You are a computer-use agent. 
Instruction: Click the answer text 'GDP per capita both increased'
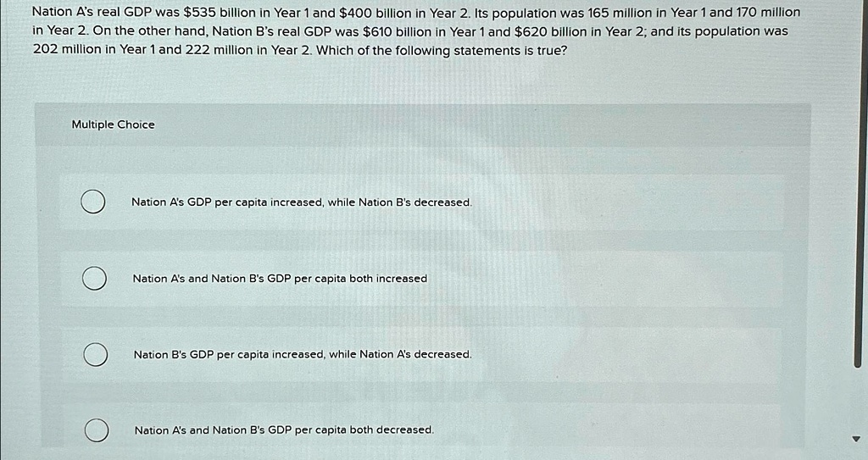[347, 279]
